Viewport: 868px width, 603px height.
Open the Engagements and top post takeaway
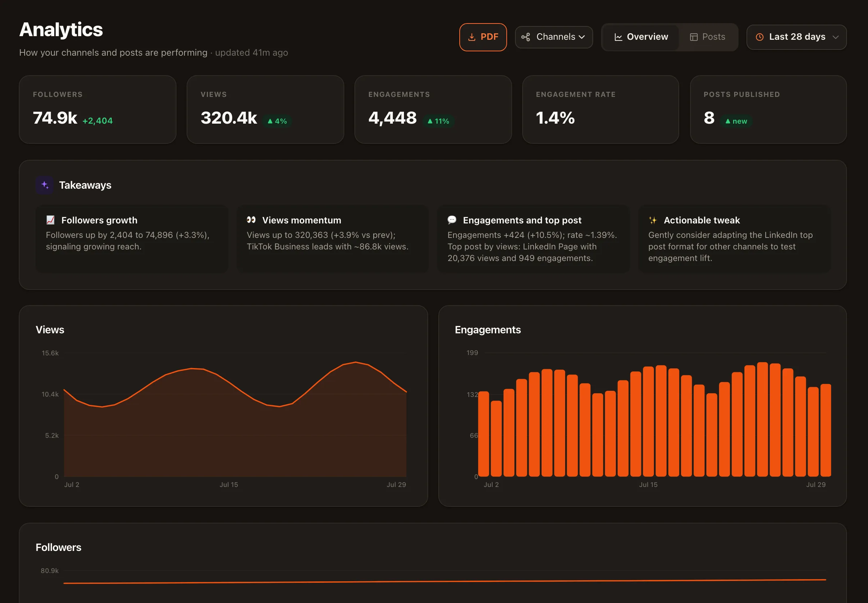[x=533, y=239]
